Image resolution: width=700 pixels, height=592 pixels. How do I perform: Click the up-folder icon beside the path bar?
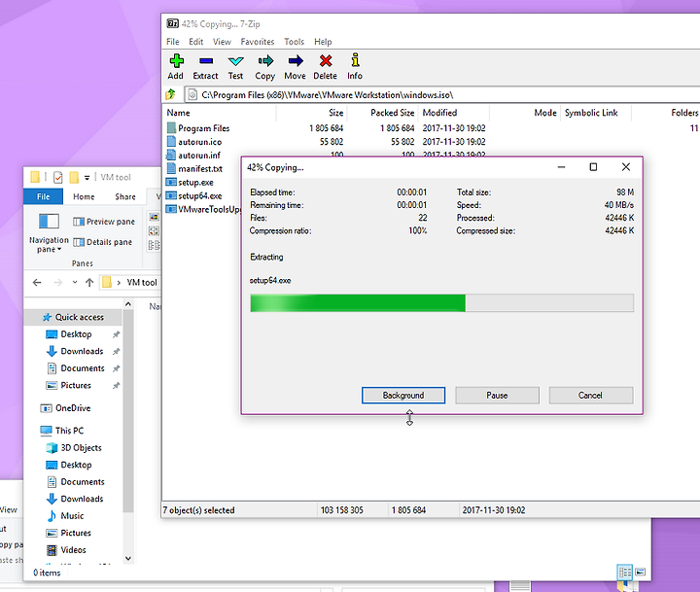pos(170,94)
